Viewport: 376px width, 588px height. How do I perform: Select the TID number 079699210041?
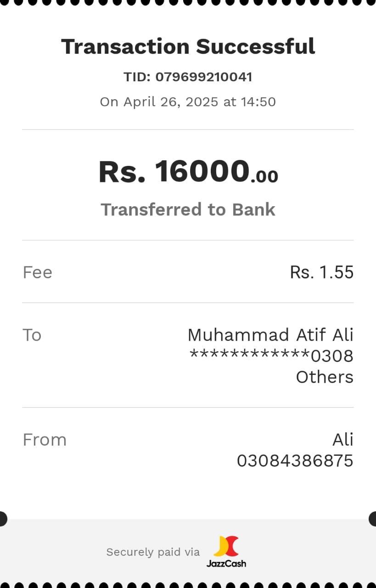coord(204,77)
